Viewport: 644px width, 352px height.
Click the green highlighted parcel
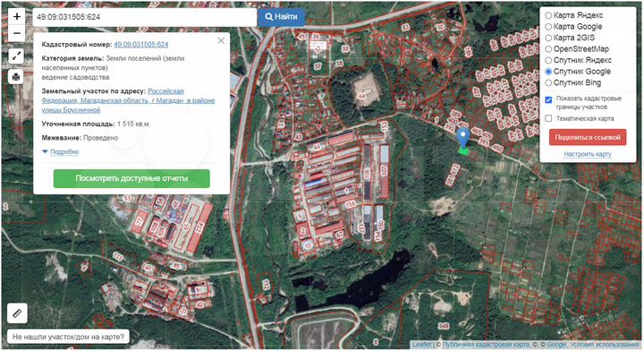tap(463, 151)
